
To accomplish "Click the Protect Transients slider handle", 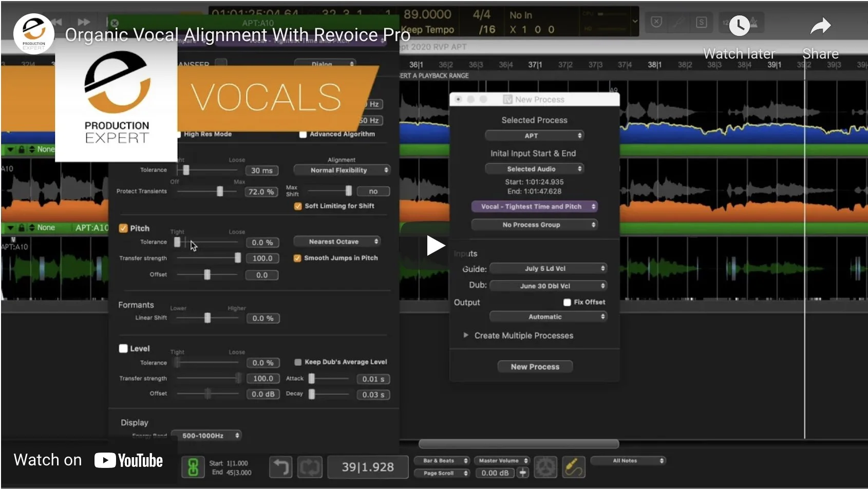I will 220,191.
